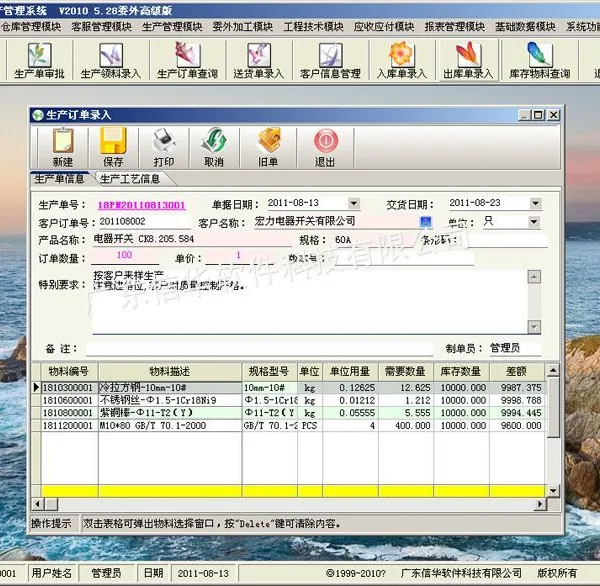Viewport: 600px width, 586px height.
Task: Switch to the 生产工艺信息 tab
Action: click(x=130, y=179)
